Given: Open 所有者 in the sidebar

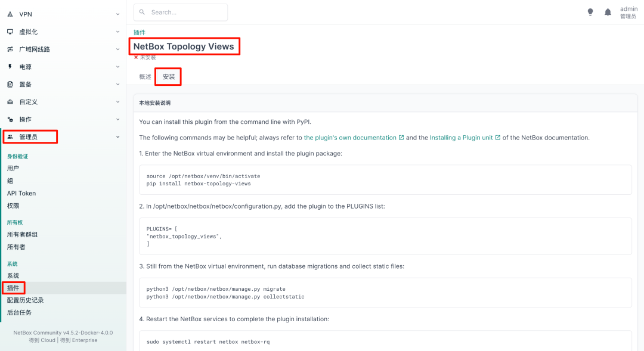Looking at the screenshot, I should [x=16, y=247].
